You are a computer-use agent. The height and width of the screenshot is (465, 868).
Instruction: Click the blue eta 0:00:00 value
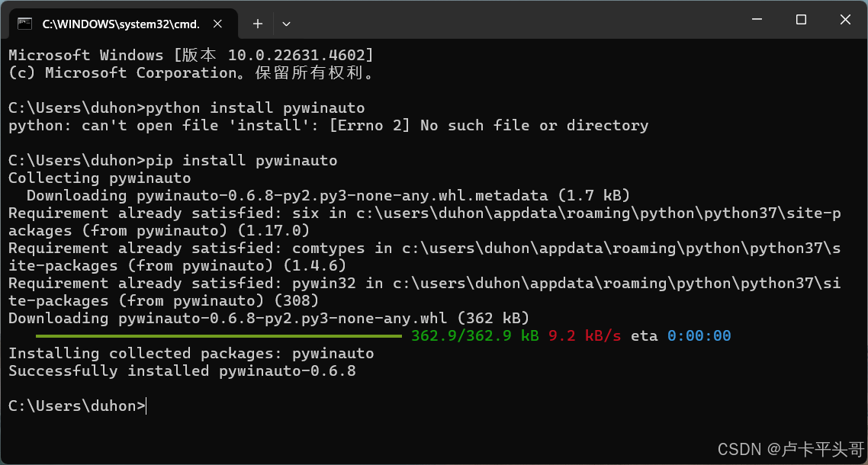699,336
